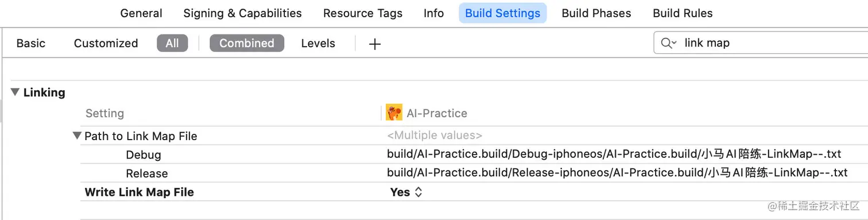Open the Write Link Map File Yes popup
Viewport: 868px width, 220px height.
[406, 192]
